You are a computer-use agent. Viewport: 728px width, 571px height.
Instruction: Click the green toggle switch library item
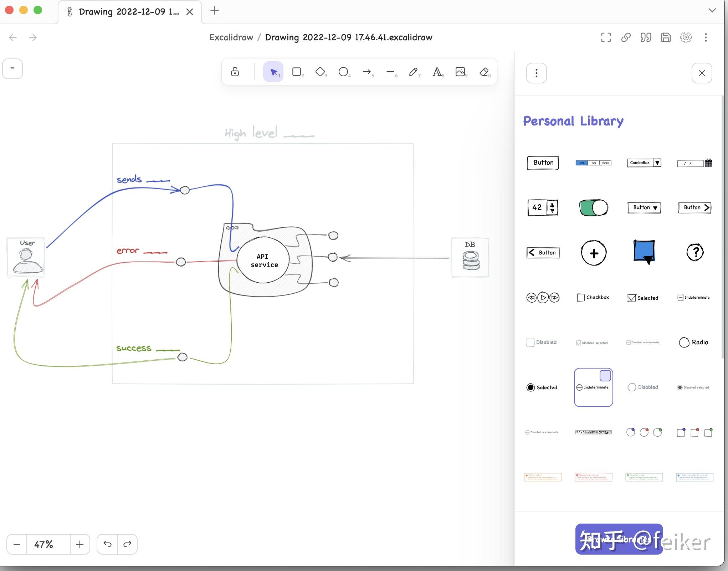point(594,208)
